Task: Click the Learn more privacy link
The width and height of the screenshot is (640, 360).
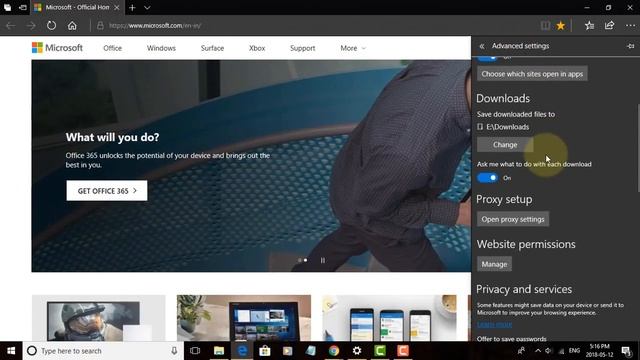Action: 494,324
